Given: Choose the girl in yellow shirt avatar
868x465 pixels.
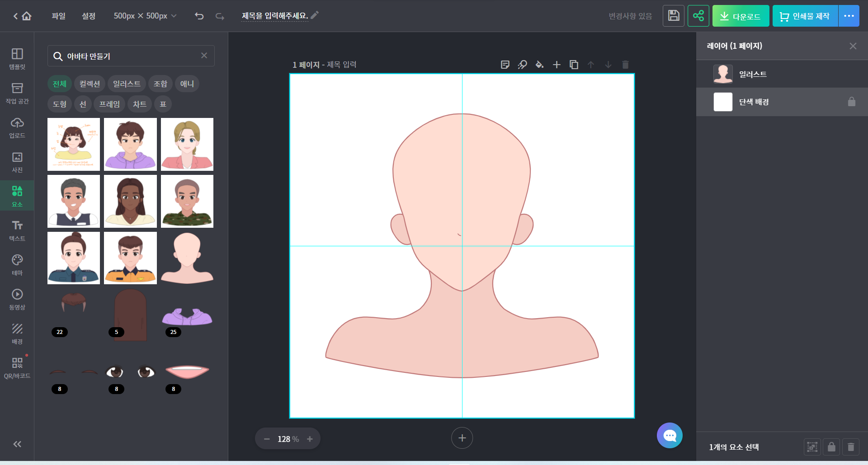Looking at the screenshot, I should [74, 144].
